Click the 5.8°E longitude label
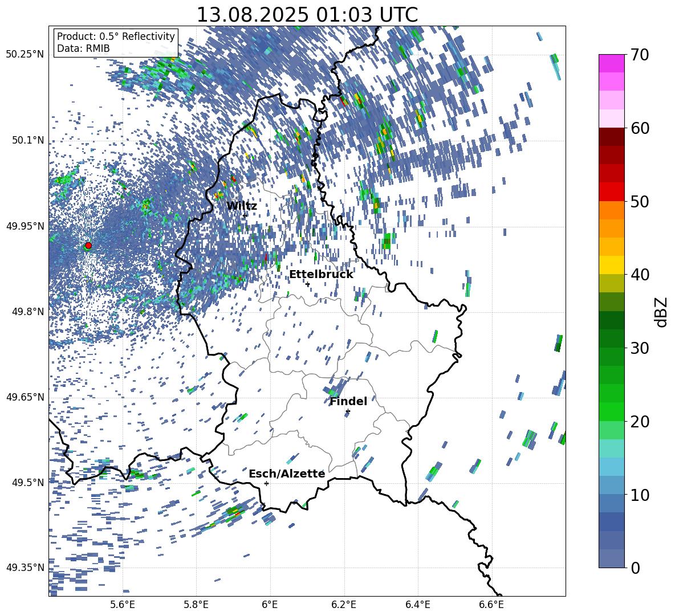This screenshot has width=675, height=616. [x=196, y=605]
